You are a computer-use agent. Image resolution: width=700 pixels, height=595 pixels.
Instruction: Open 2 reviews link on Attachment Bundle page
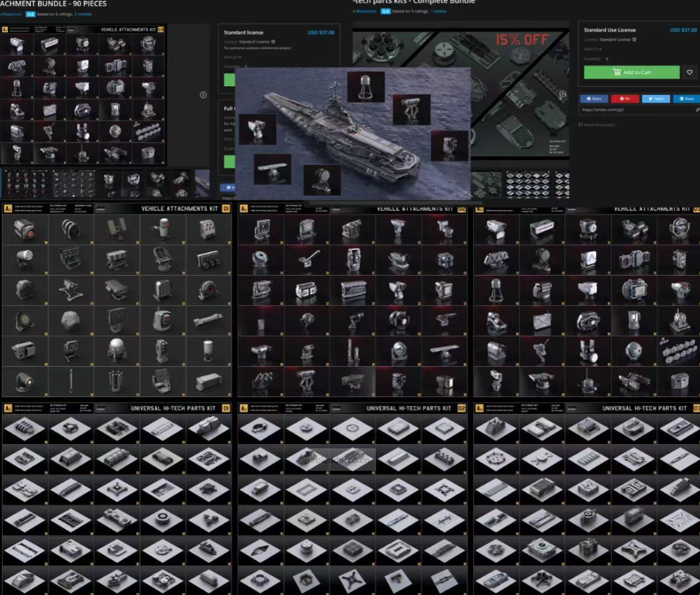click(x=83, y=14)
